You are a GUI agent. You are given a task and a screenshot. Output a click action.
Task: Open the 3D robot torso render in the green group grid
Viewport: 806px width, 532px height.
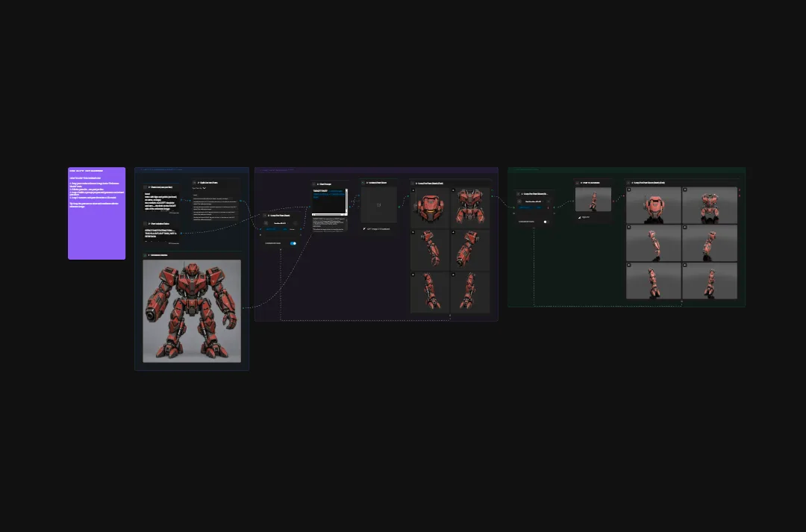click(710, 205)
